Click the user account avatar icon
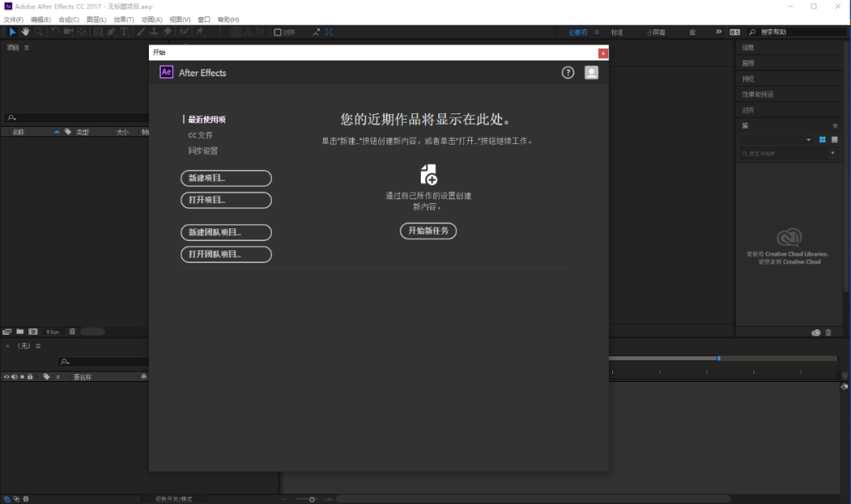Viewport: 851px width, 504px height. [592, 72]
